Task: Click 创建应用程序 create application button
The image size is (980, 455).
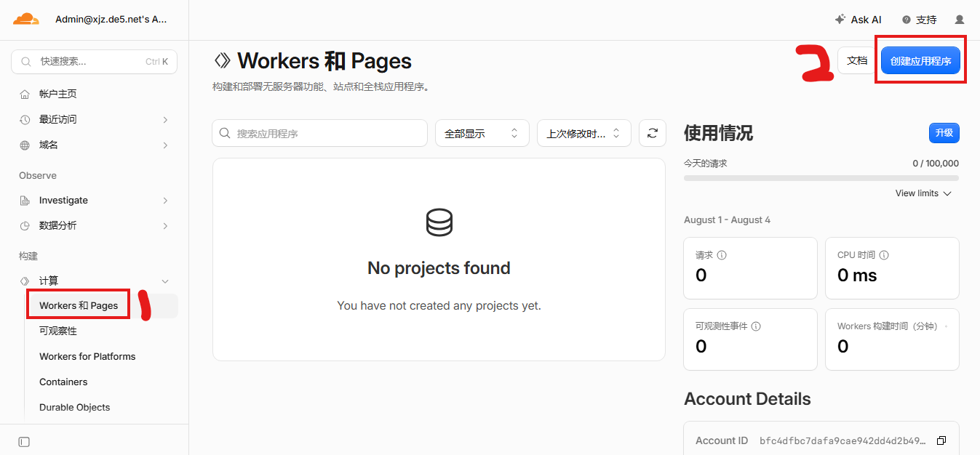Action: (x=920, y=60)
